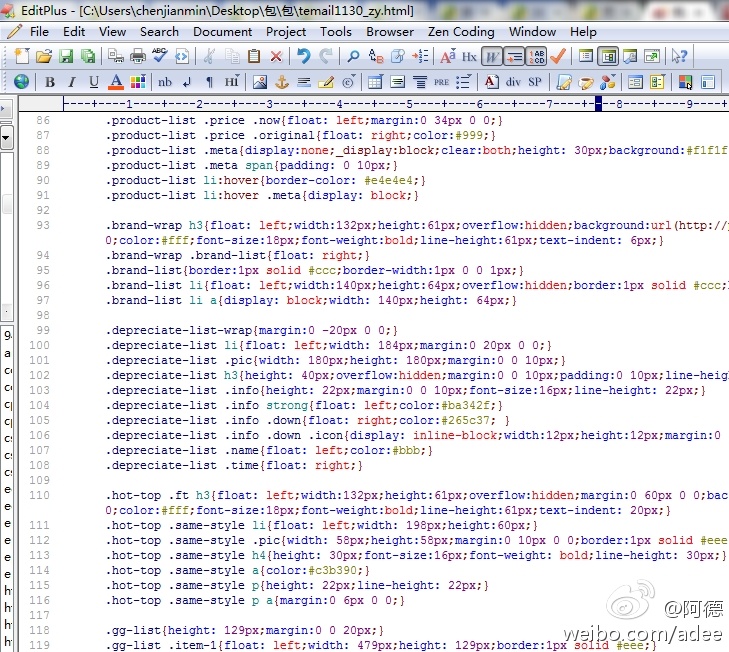Insert paragraph tag icon
729x652 pixels.
coord(209,82)
